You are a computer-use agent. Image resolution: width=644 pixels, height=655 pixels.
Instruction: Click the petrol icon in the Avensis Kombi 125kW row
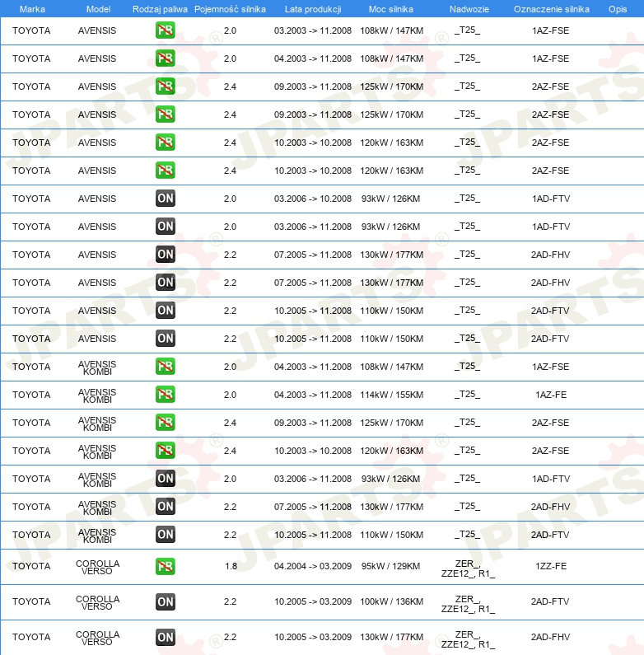pos(165,422)
